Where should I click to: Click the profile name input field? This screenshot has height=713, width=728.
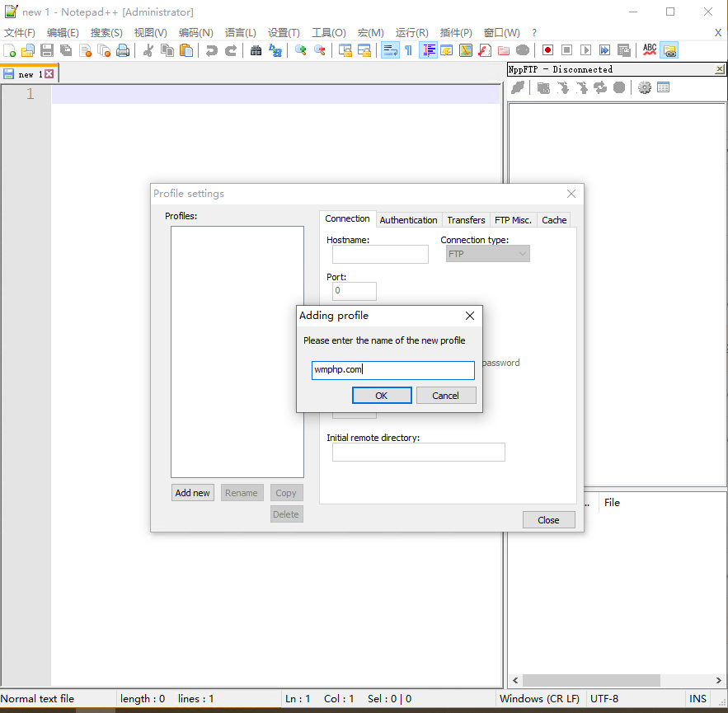[392, 370]
